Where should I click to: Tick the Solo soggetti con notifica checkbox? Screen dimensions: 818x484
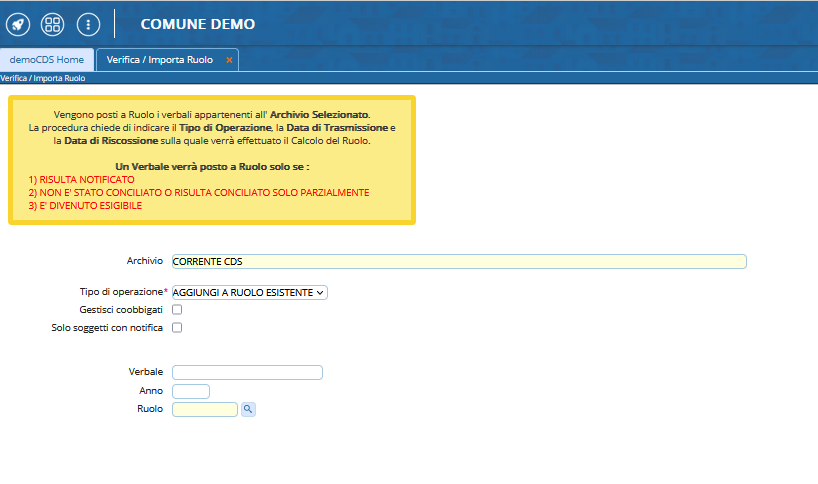[x=177, y=327]
